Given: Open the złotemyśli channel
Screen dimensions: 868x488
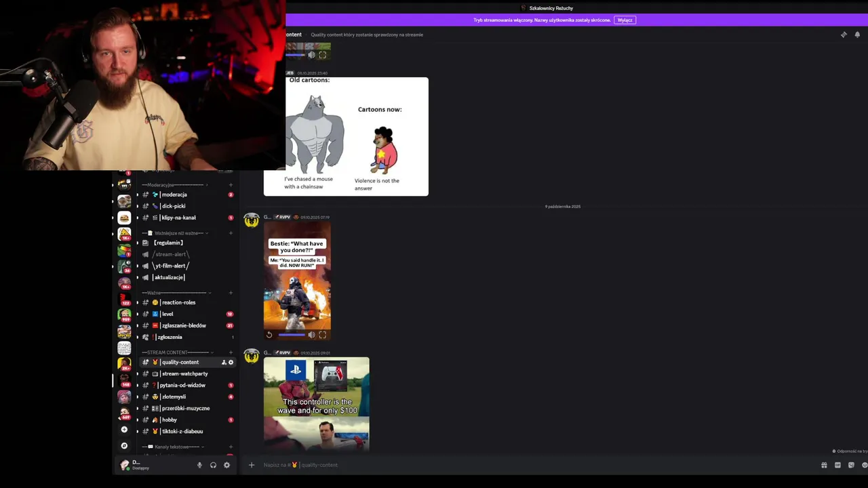Looking at the screenshot, I should (188, 396).
